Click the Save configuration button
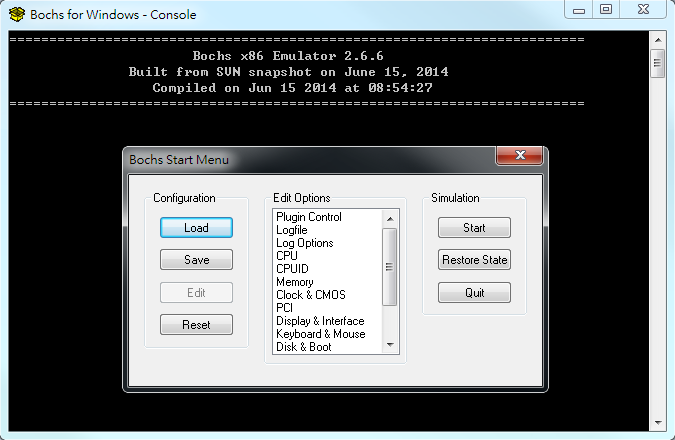Viewport: 675px width, 440px height. [196, 260]
